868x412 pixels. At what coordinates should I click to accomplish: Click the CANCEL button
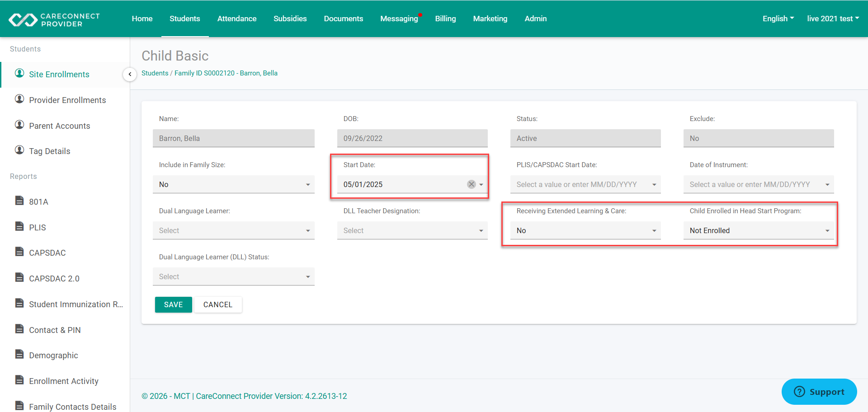(218, 304)
